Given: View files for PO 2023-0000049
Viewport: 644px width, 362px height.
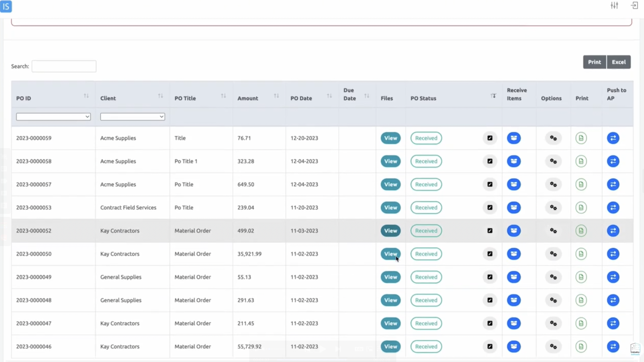Looking at the screenshot, I should pos(390,277).
